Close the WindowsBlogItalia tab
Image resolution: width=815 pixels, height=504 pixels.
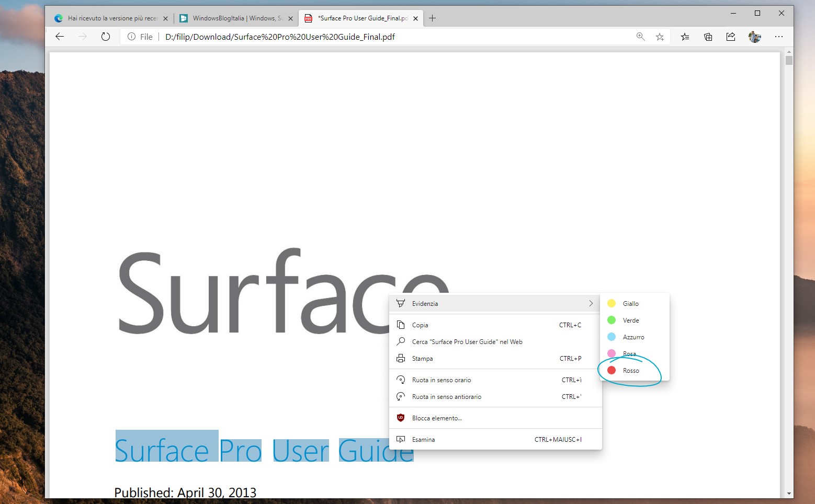pos(290,18)
